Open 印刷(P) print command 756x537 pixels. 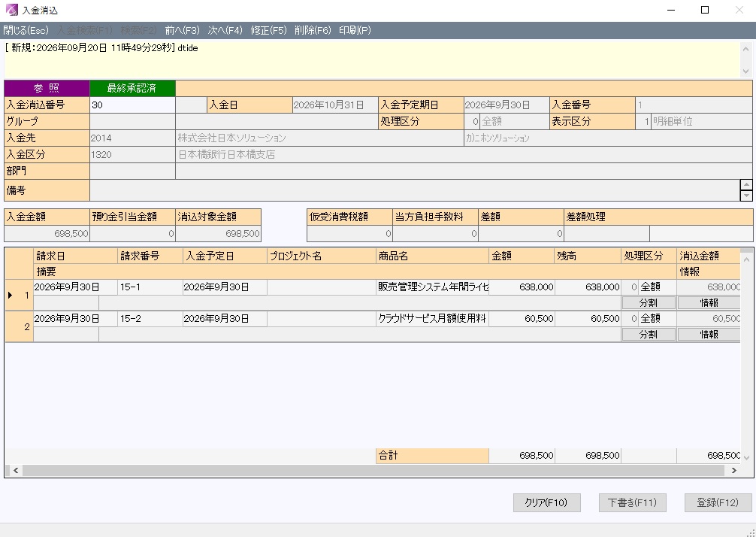pyautogui.click(x=355, y=30)
